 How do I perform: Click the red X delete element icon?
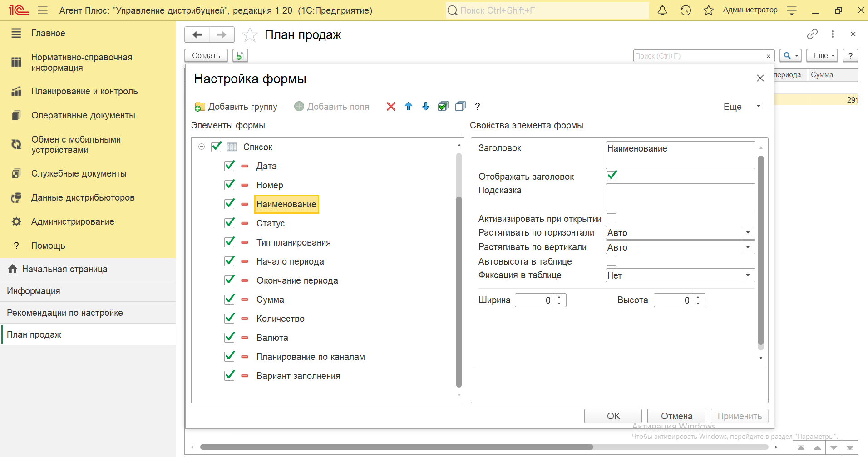[x=391, y=107]
